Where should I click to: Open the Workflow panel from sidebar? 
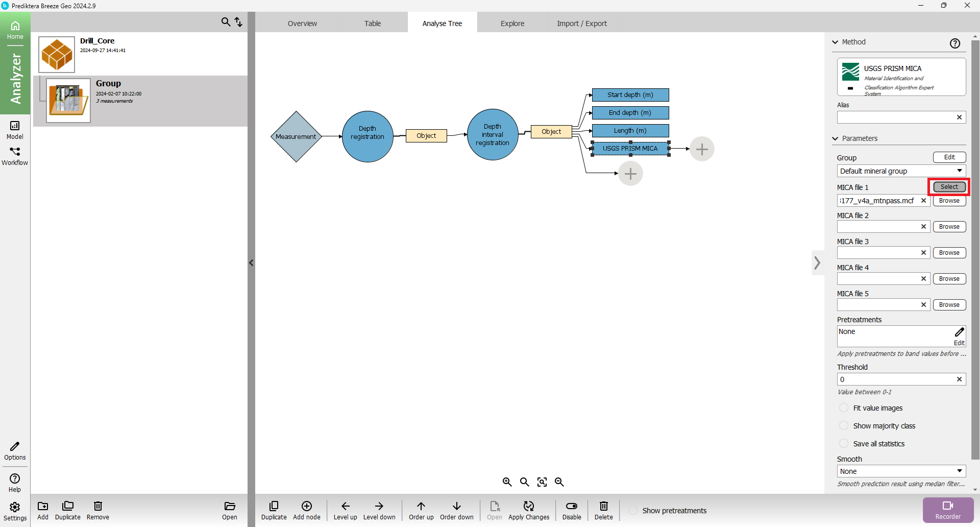coord(15,156)
